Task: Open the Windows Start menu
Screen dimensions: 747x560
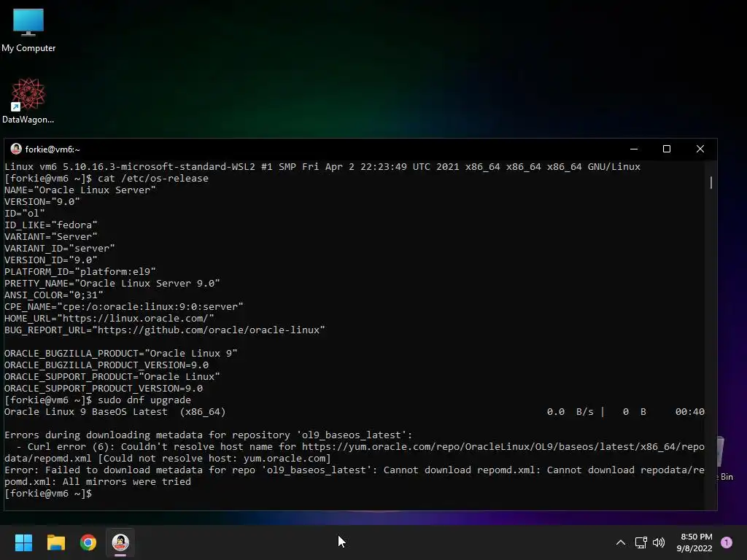Action: [23, 542]
